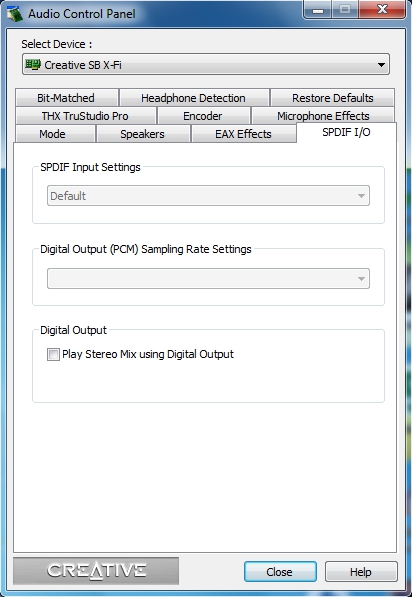This screenshot has width=412, height=597.
Task: Expand the Select Device dropdown
Action: click(x=206, y=65)
